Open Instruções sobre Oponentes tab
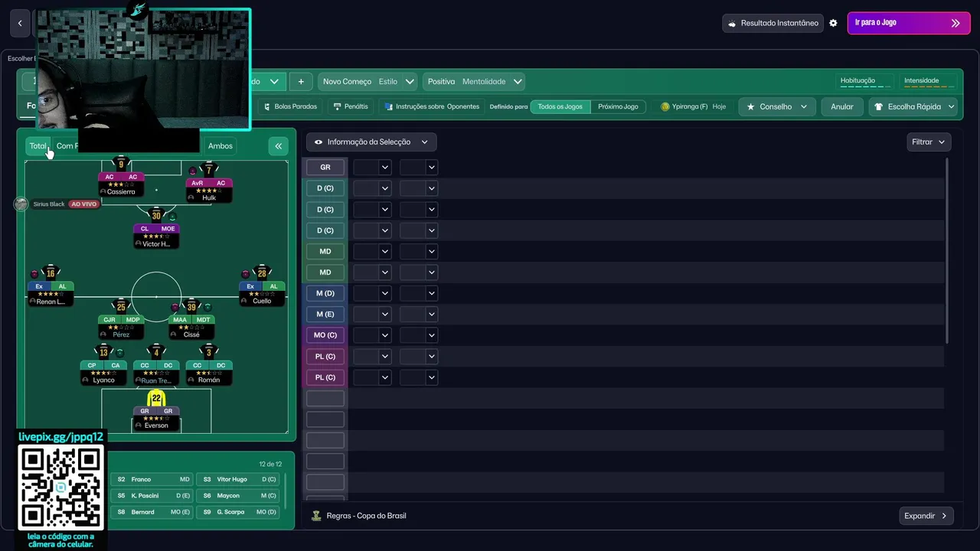Screen dimensions: 980x551 click(x=432, y=106)
